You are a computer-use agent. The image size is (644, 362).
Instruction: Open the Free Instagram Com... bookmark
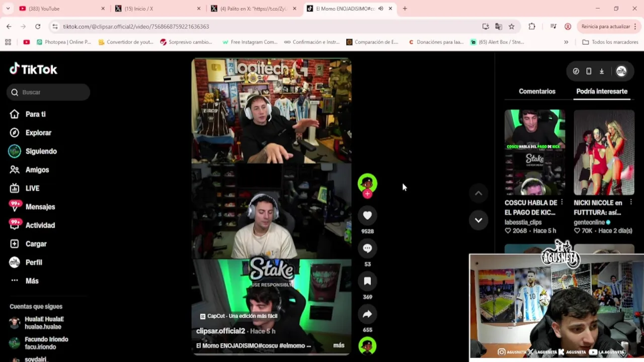250,42
